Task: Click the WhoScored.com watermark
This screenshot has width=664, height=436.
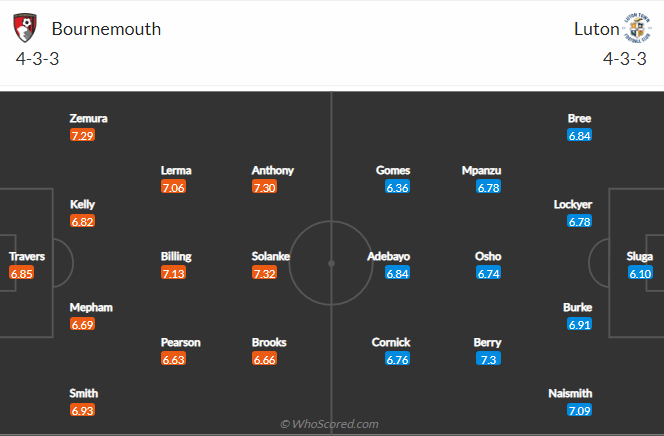Action: coord(329,424)
